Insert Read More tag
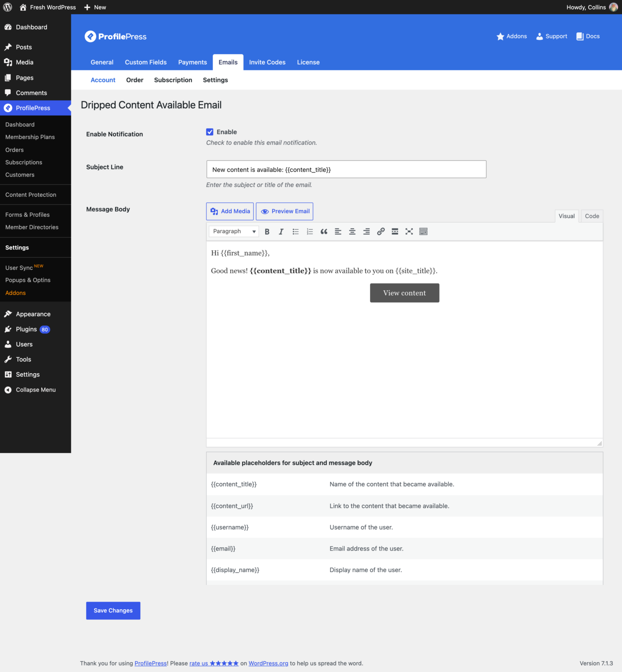 (395, 232)
